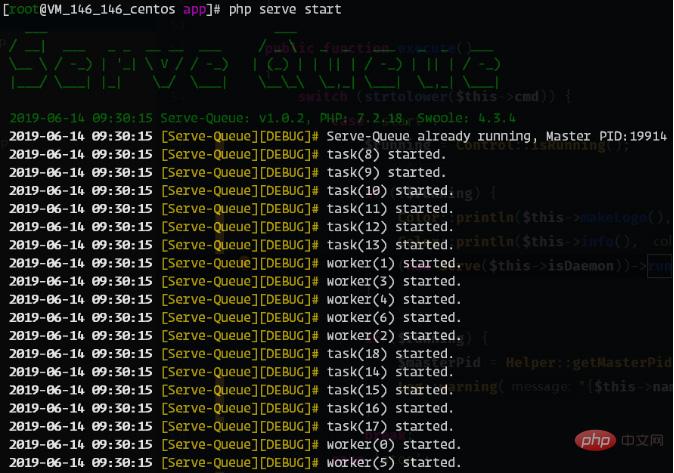Select the log line 'task(14) started.'
Viewport: 674px width, 473px height.
point(232,372)
